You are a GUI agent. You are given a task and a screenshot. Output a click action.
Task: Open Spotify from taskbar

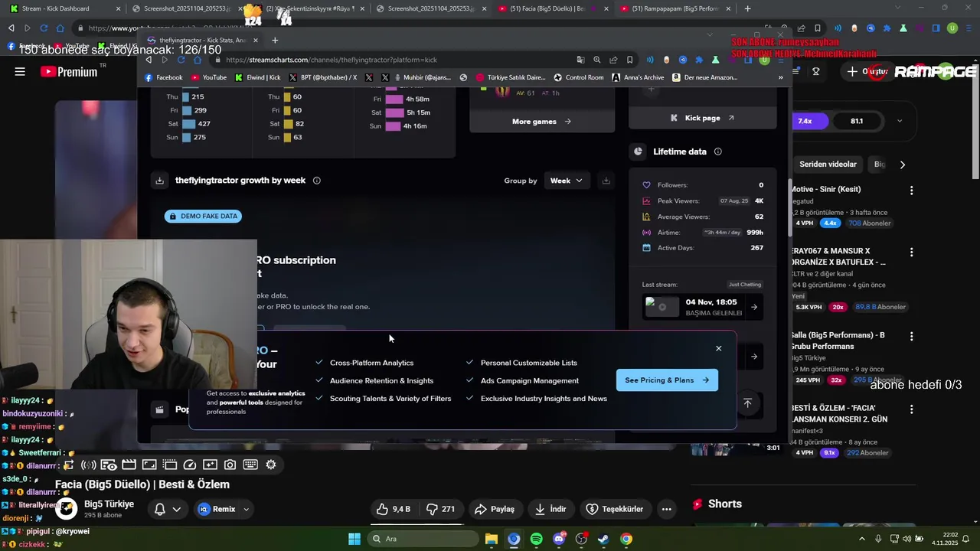point(536,539)
